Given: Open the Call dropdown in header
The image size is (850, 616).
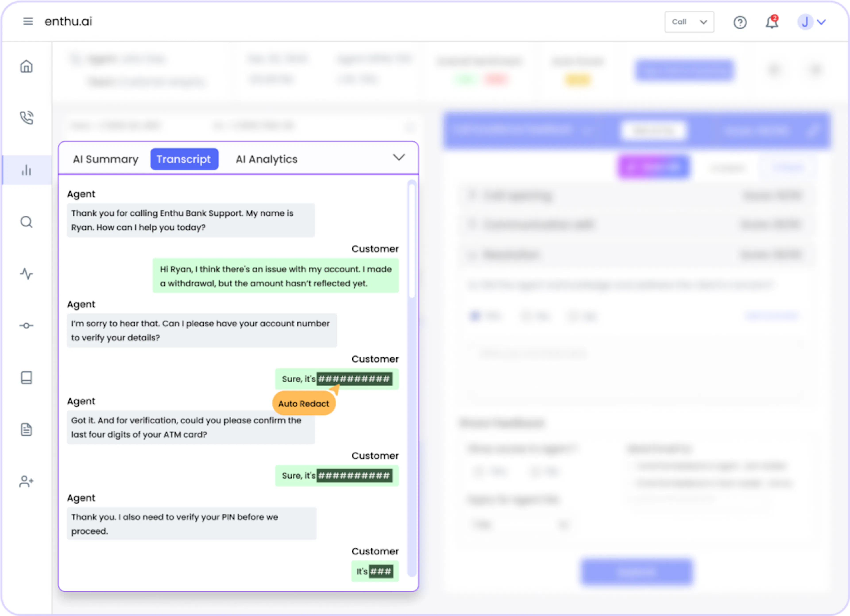Looking at the screenshot, I should [x=689, y=22].
